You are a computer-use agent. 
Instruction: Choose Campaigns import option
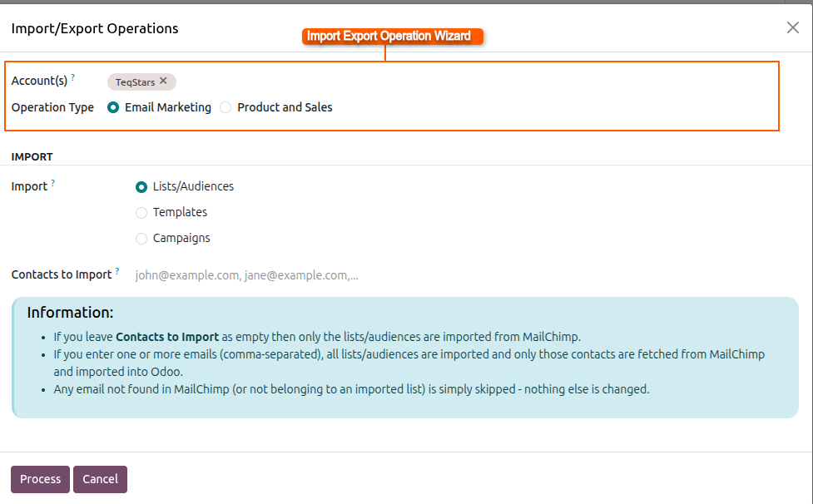tap(141, 239)
